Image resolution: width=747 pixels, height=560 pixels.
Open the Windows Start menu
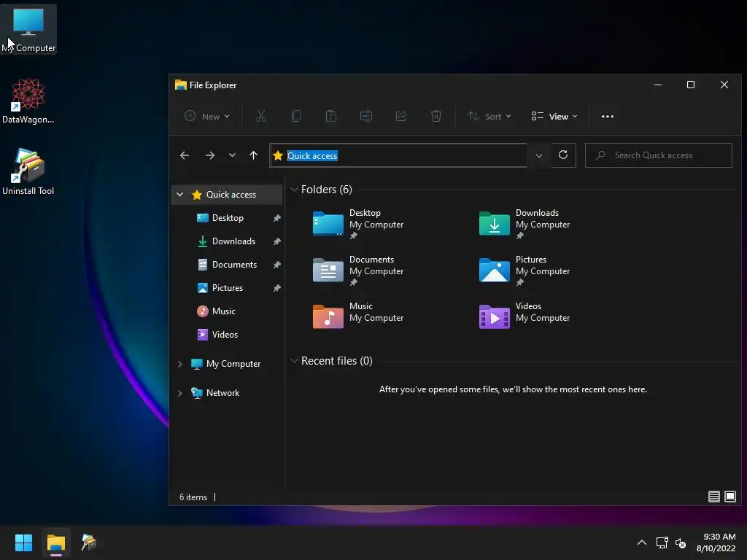pos(23,542)
